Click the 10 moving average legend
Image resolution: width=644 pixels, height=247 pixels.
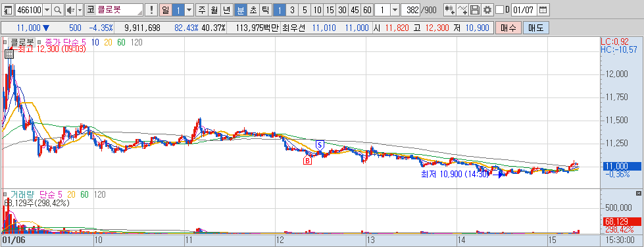[95, 42]
